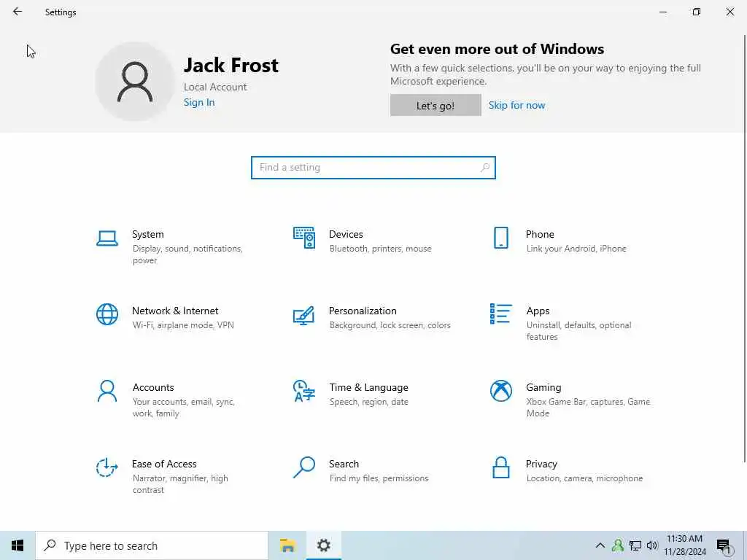Image resolution: width=747 pixels, height=560 pixels.
Task: Open the Windows Start menu
Action: pyautogui.click(x=18, y=545)
